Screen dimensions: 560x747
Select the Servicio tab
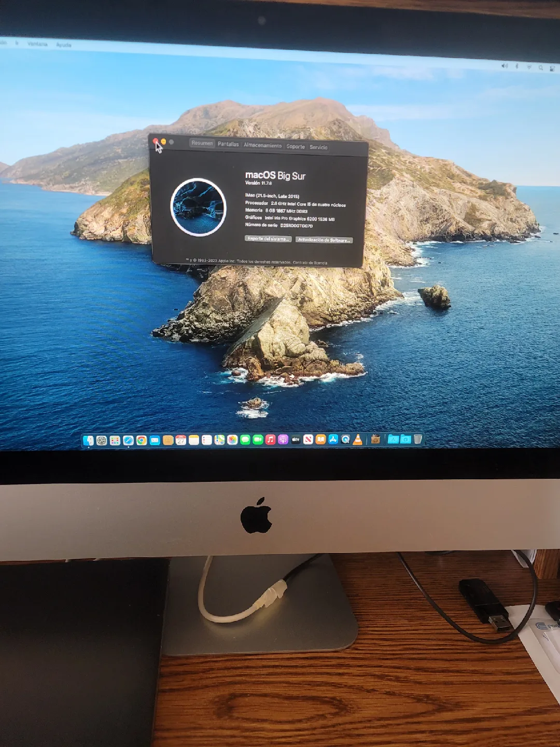pyautogui.click(x=318, y=147)
